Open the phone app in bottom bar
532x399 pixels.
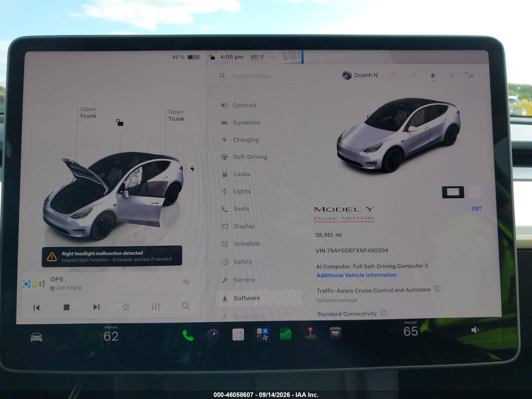[x=188, y=335]
